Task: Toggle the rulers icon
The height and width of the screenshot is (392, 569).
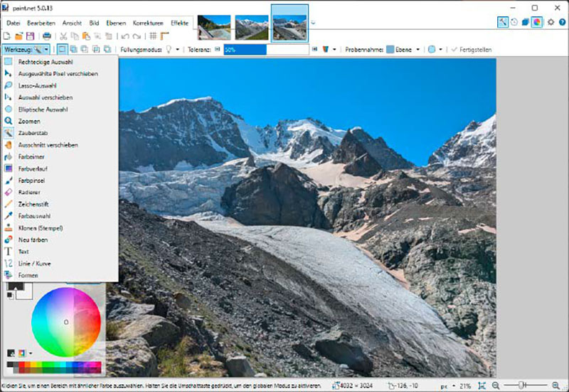Action: 165,36
